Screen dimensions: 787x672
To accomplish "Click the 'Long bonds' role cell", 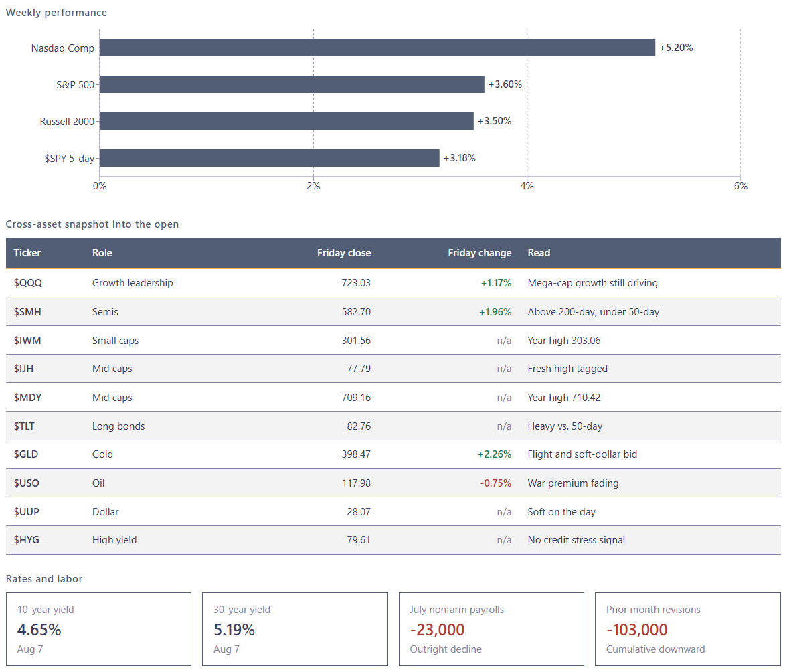I will point(118,426).
